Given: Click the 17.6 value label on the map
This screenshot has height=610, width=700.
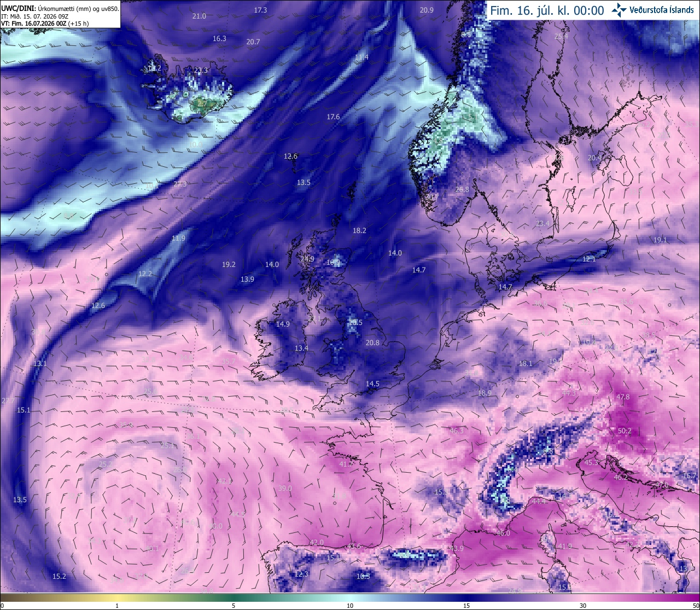Looking at the screenshot, I should coord(334,117).
